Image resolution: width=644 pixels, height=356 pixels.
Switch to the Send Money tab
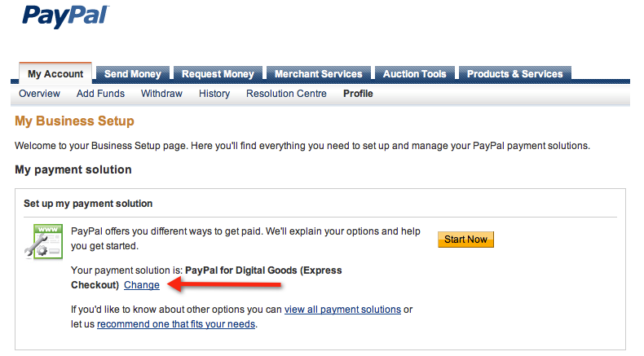[x=133, y=74]
